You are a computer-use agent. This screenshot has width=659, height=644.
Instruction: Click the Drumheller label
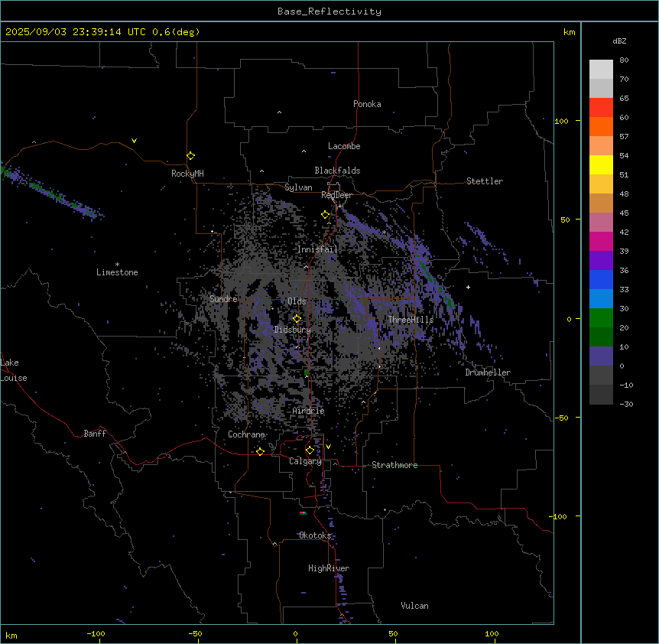[x=488, y=372]
